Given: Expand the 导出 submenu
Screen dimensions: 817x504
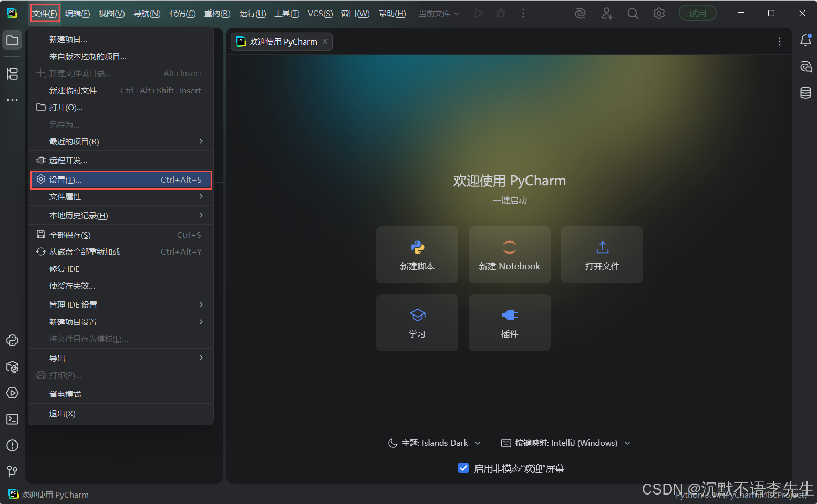Looking at the screenshot, I should (121, 358).
